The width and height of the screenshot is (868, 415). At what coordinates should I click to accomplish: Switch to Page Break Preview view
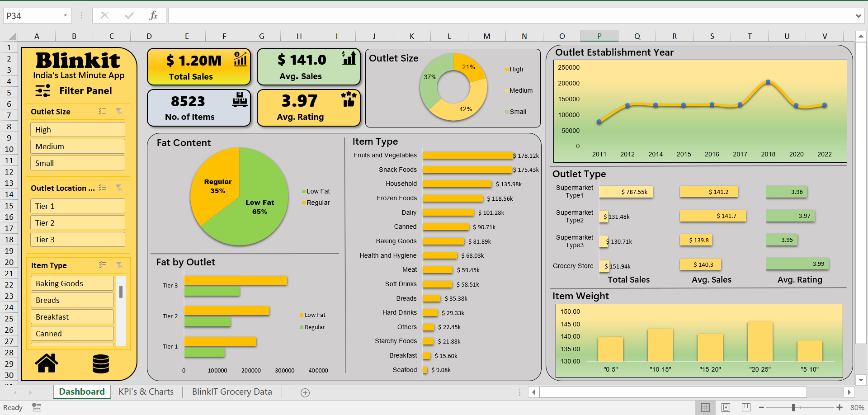[x=746, y=407]
